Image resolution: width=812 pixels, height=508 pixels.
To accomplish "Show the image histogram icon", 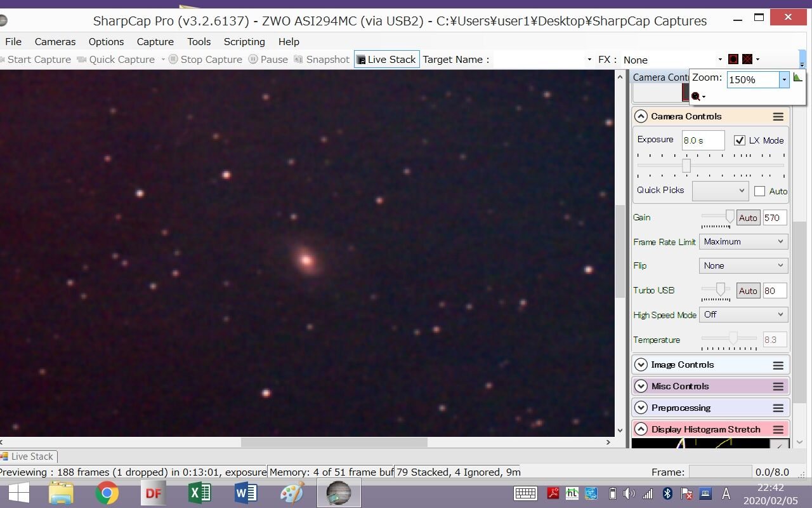I will click(x=797, y=77).
